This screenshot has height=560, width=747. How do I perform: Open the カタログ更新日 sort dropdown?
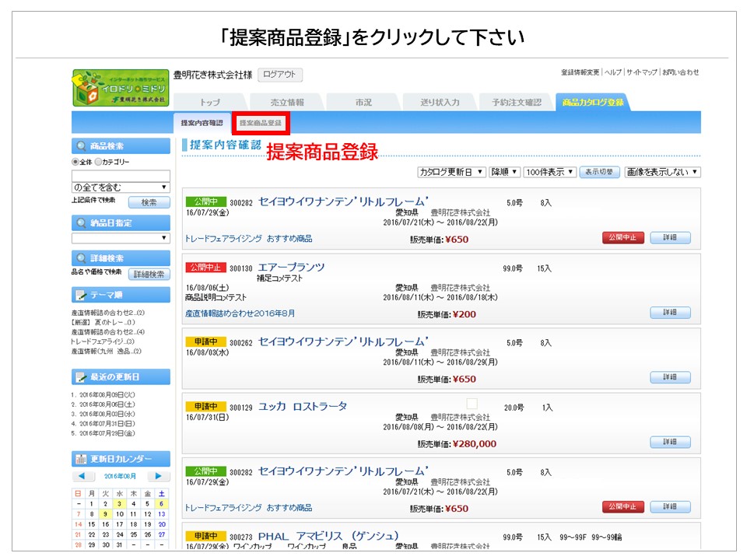pyautogui.click(x=451, y=172)
